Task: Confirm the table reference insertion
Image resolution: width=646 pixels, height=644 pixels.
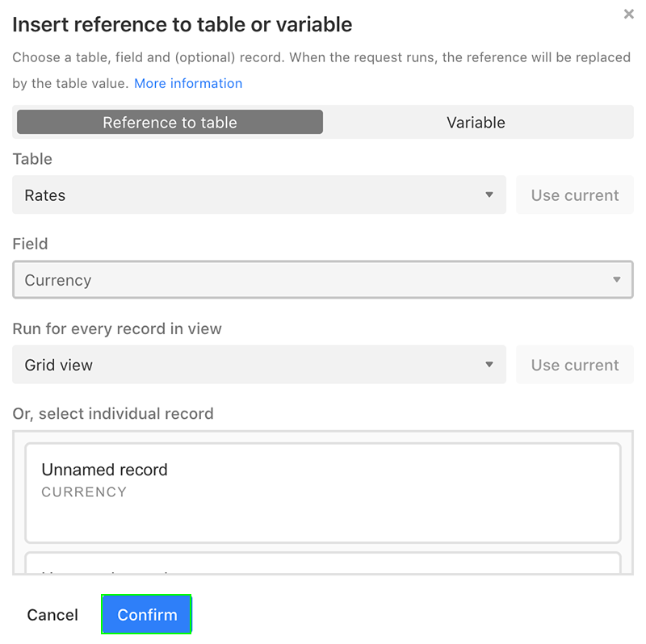Action: [x=146, y=614]
